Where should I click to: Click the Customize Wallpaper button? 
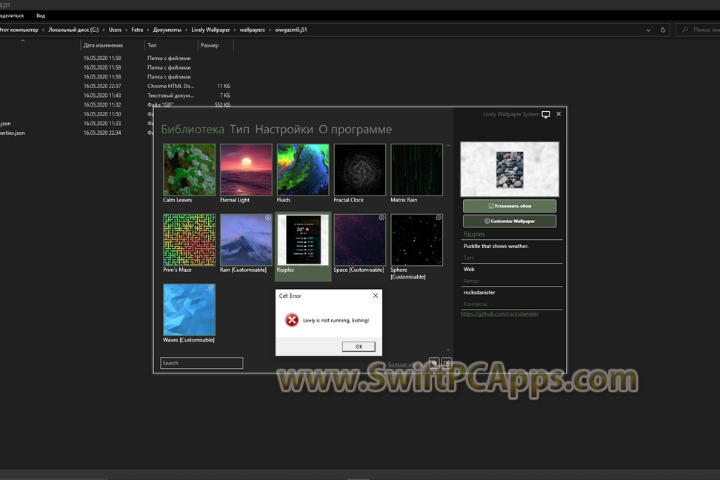click(x=510, y=221)
